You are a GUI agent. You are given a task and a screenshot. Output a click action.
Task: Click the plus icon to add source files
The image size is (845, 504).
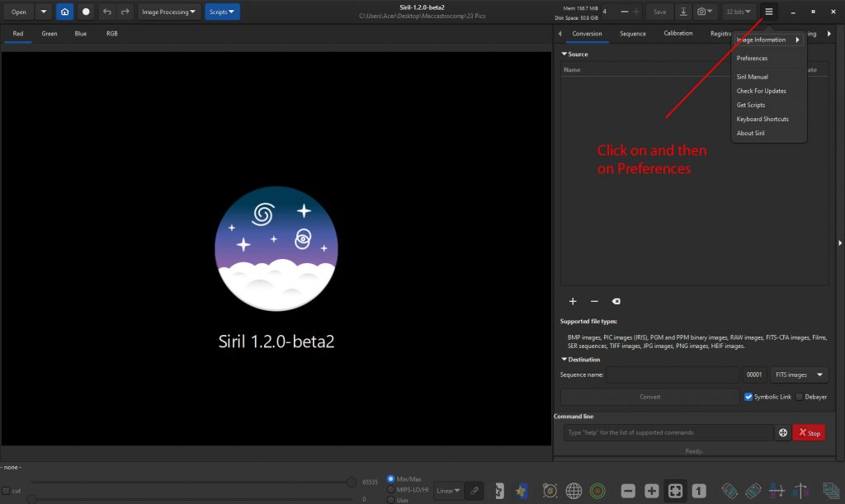pyautogui.click(x=573, y=301)
